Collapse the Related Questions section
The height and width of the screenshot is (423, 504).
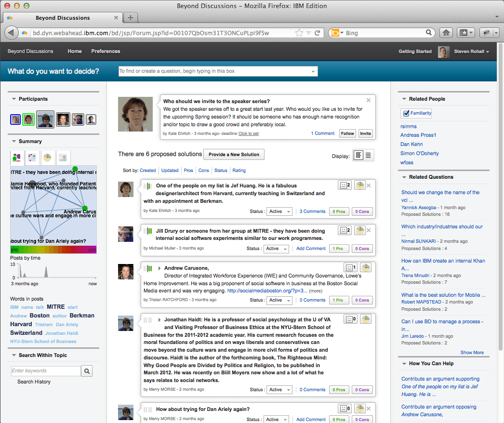pyautogui.click(x=404, y=177)
